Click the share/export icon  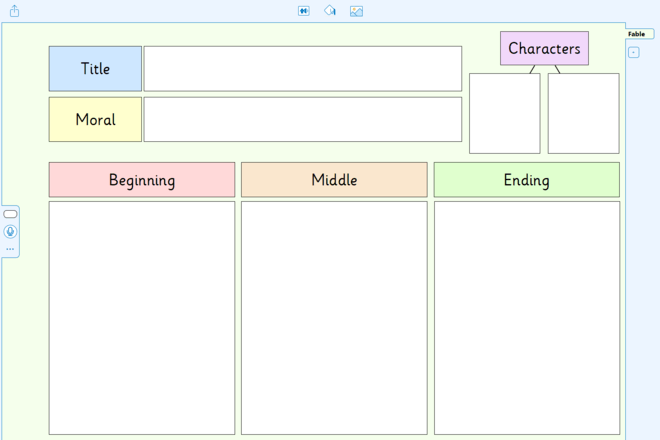(x=15, y=11)
